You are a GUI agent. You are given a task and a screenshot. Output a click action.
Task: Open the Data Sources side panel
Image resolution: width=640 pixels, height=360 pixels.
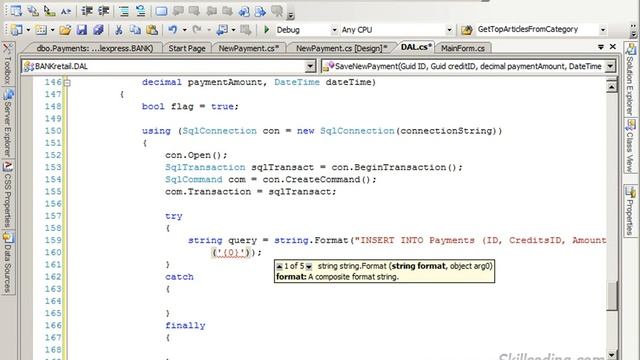click(x=8, y=262)
